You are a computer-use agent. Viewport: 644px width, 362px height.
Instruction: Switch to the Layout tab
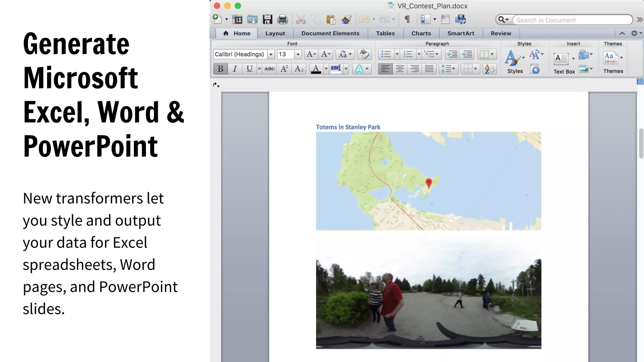click(x=275, y=33)
